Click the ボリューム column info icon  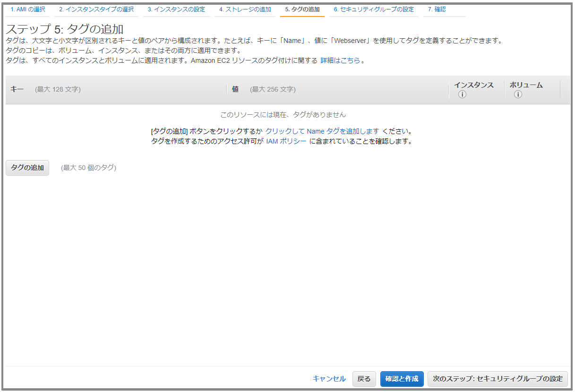click(x=518, y=94)
